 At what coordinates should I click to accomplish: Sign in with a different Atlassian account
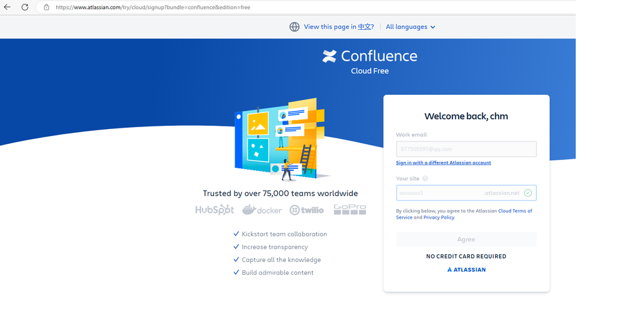[x=443, y=163]
